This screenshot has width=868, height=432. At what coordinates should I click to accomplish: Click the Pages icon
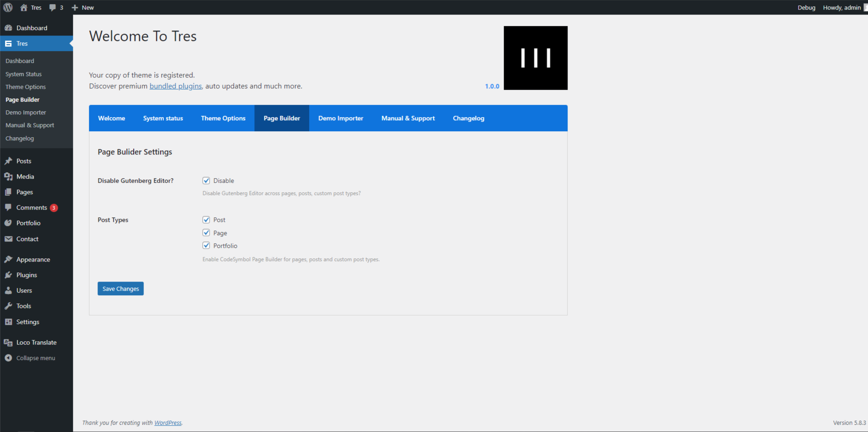tap(8, 192)
